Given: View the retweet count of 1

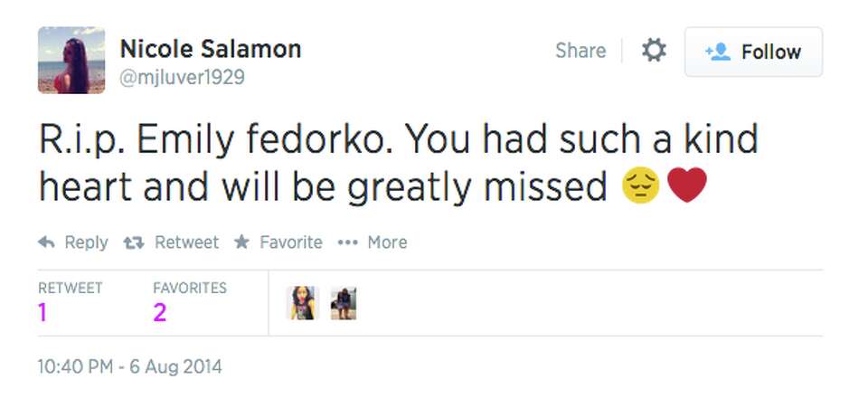Looking at the screenshot, I should point(43,313).
